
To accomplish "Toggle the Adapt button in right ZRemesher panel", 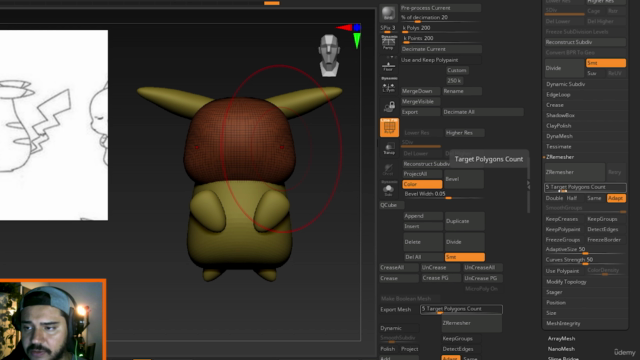I will coord(616,198).
